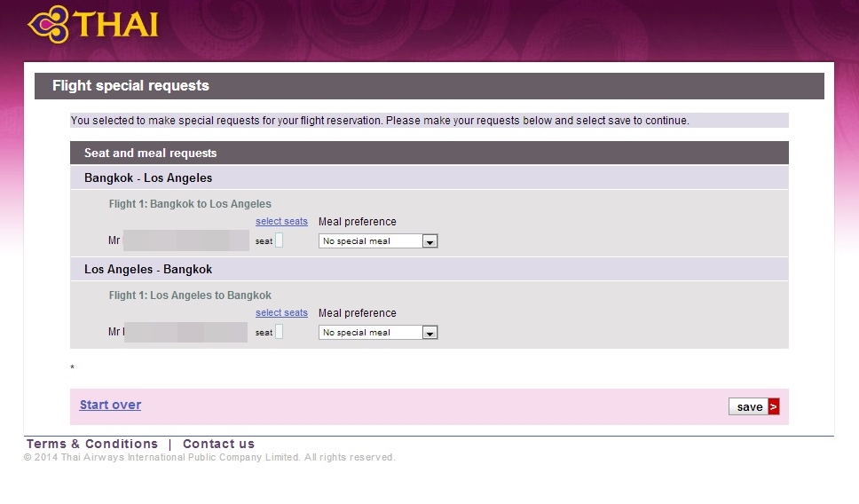Open meal preference dropdown for Los Angeles to Bangkok
Screen dimensions: 859x504
pyautogui.click(x=378, y=333)
